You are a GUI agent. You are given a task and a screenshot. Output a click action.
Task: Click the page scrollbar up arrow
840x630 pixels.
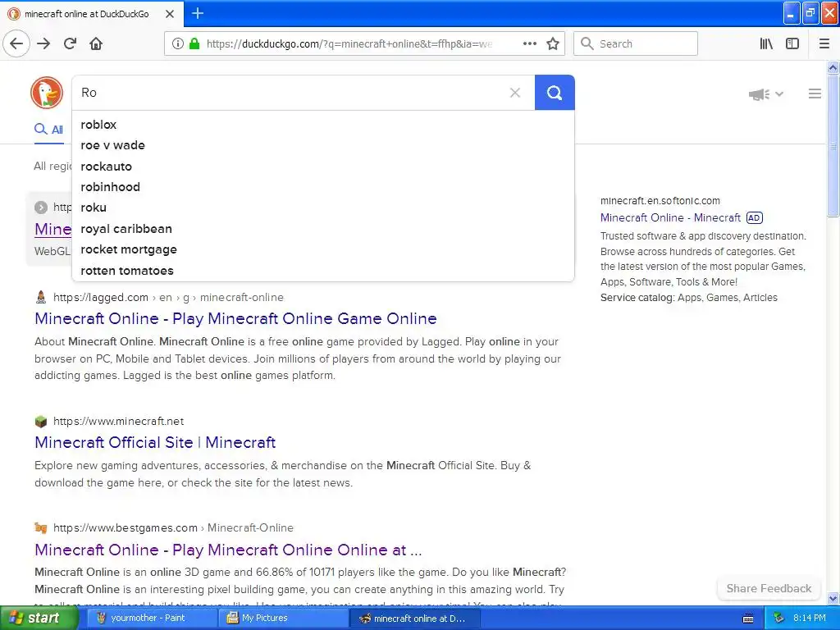click(833, 67)
